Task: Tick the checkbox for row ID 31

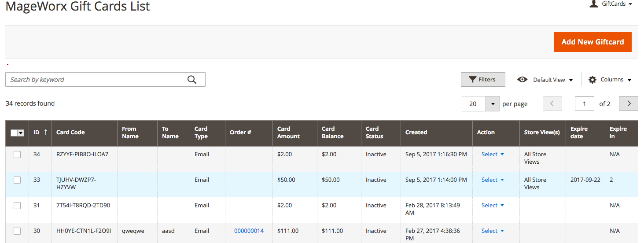Action: (17, 206)
